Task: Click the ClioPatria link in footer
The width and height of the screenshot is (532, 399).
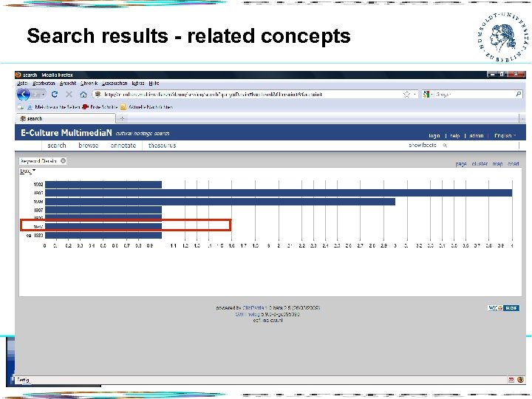Action: point(253,308)
